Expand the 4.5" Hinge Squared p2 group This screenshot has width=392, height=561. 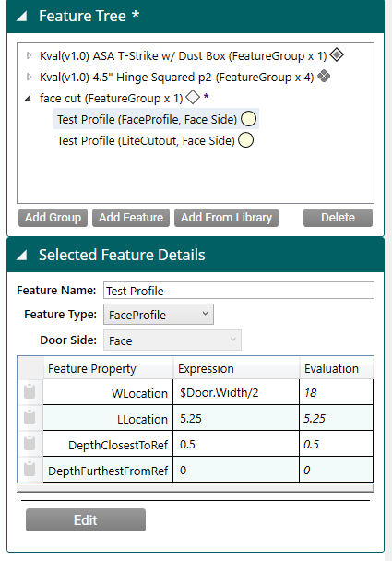click(x=29, y=77)
